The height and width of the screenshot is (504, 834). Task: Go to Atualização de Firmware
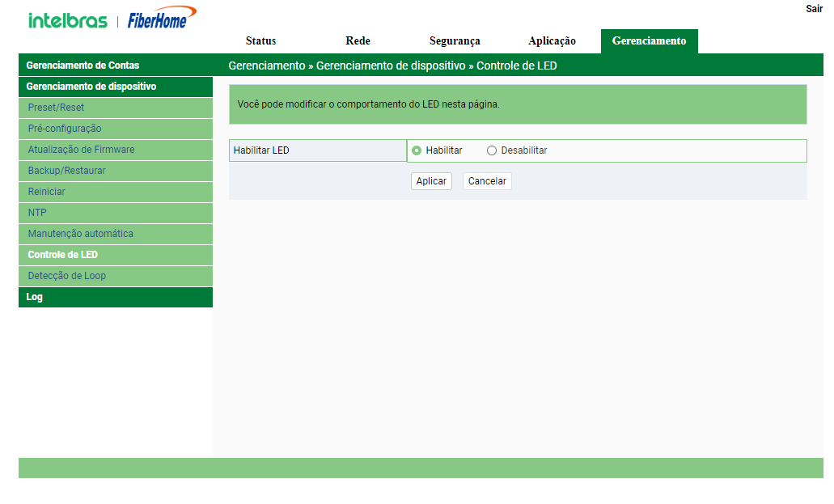tap(116, 150)
